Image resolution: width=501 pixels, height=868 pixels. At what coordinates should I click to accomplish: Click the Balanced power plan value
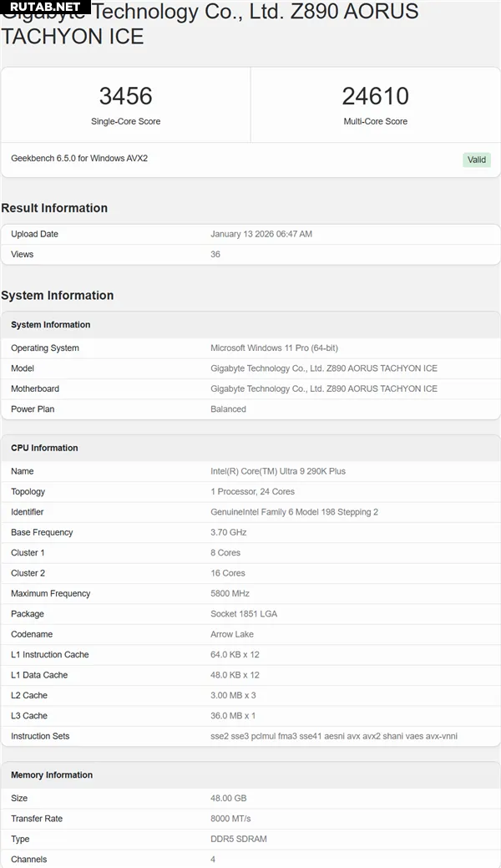tap(228, 409)
